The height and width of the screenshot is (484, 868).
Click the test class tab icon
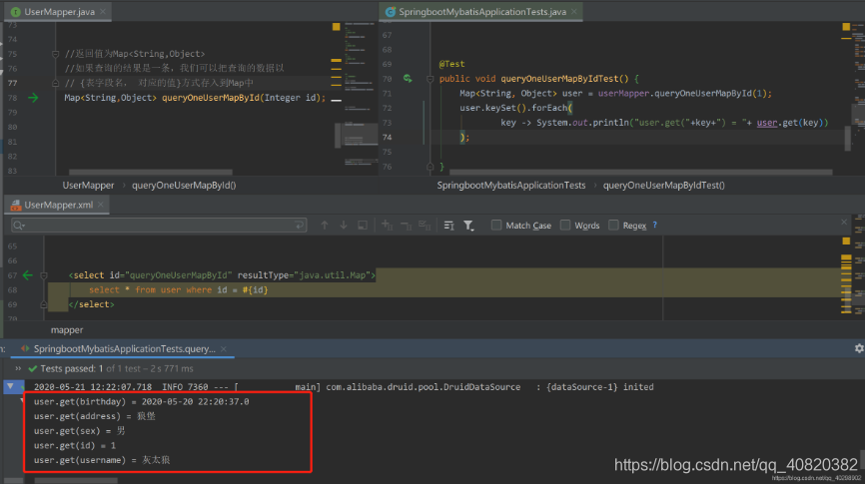coord(391,12)
